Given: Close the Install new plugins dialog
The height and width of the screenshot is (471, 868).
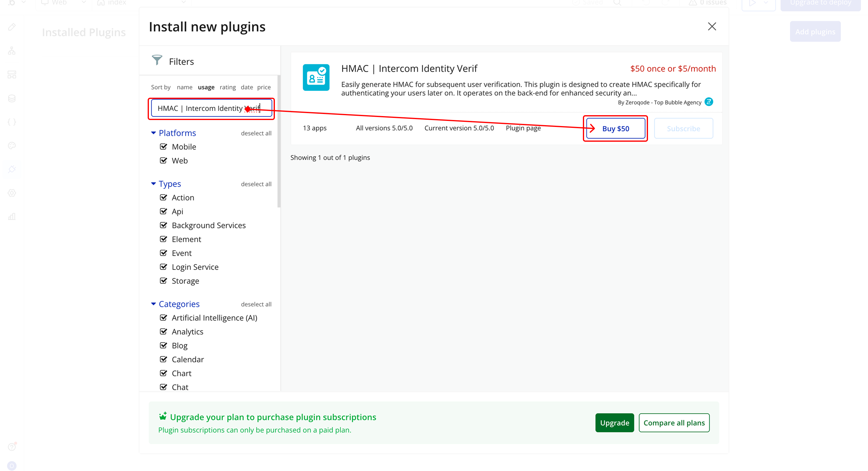Looking at the screenshot, I should [x=712, y=26].
